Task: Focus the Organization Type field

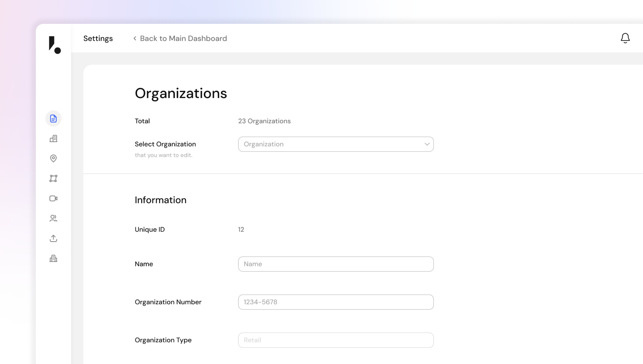Action: (x=336, y=340)
